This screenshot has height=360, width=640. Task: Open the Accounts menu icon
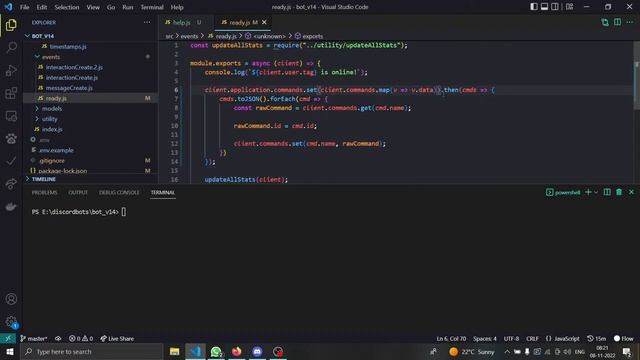(11, 299)
